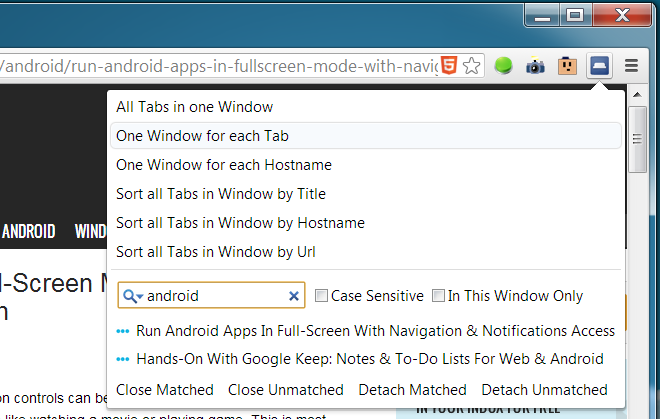The width and height of the screenshot is (660, 419).
Task: Maximize the browser window
Action: (575, 16)
